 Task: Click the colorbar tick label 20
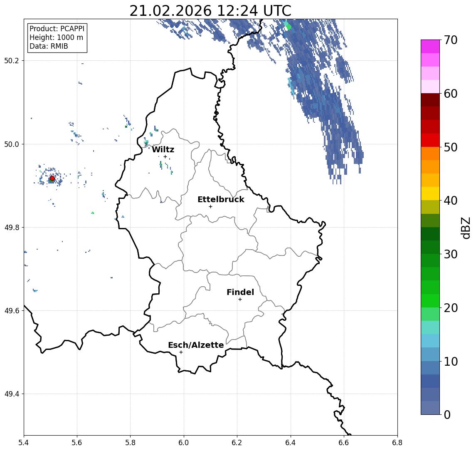coord(451,308)
